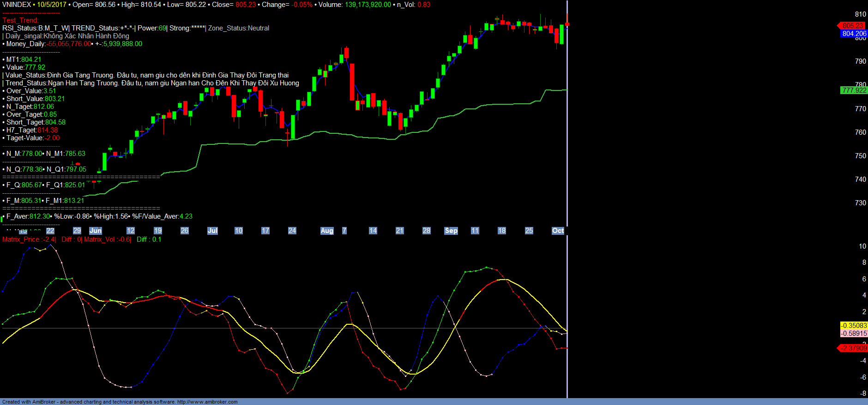Click the red -2.37909 indicator tag

[x=853, y=348]
